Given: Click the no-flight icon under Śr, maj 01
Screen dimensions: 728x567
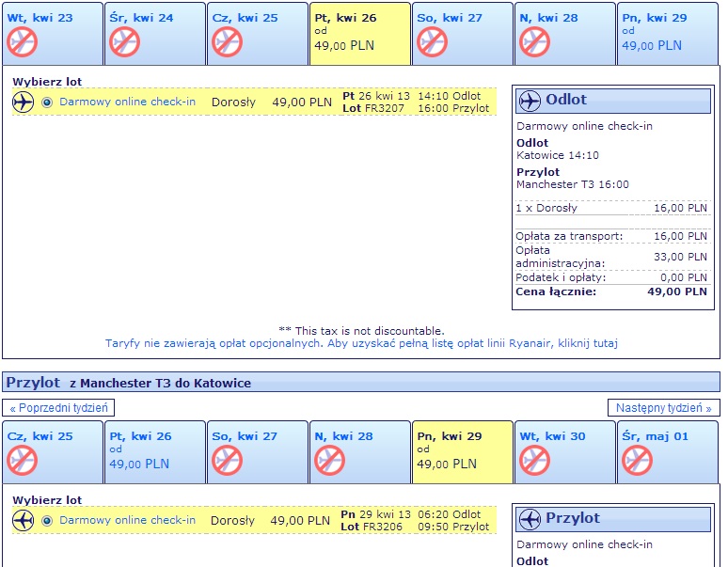Looking at the screenshot, I should click(x=637, y=461).
